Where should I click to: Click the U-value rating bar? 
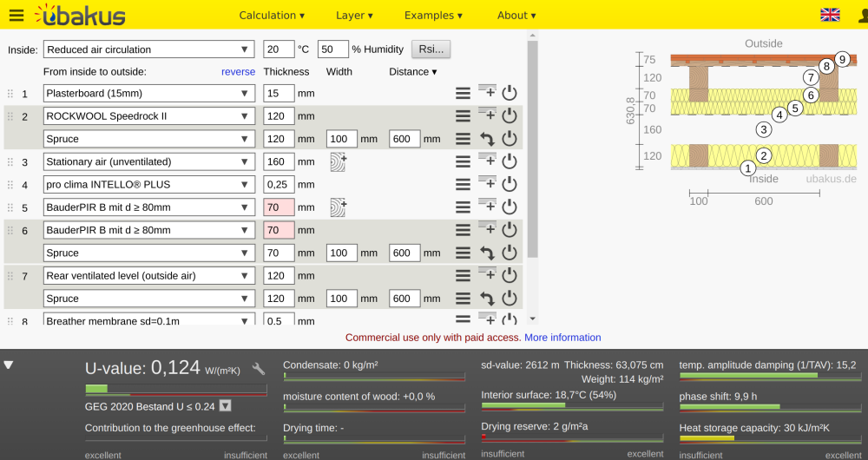(176, 390)
